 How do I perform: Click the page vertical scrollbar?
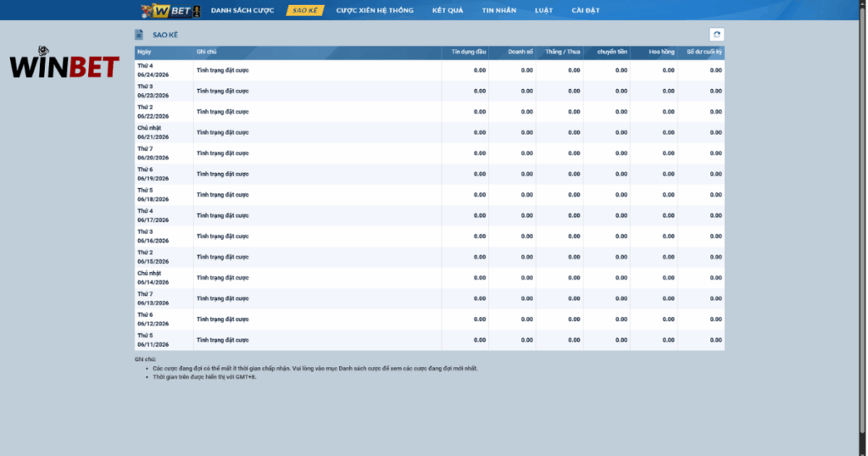pyautogui.click(x=862, y=219)
